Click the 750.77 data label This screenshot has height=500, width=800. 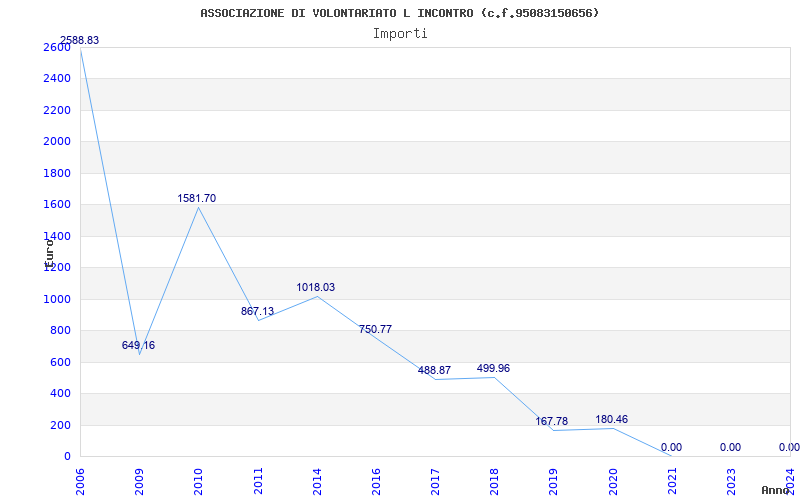point(375,330)
